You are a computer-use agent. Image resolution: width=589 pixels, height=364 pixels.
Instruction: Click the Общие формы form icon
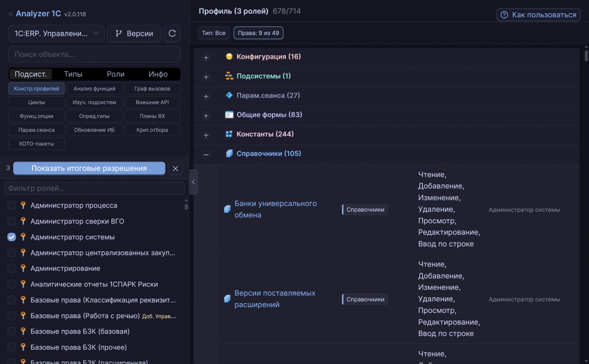tap(229, 114)
